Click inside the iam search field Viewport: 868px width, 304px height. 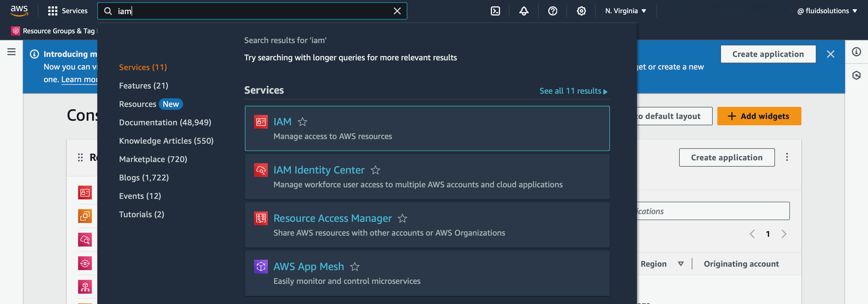click(x=252, y=11)
